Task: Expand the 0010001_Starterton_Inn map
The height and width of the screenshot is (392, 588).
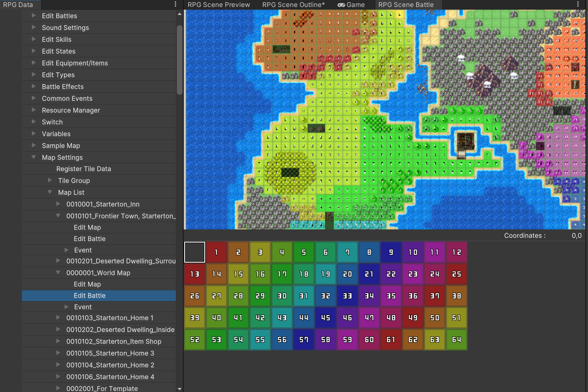Action: [58, 204]
